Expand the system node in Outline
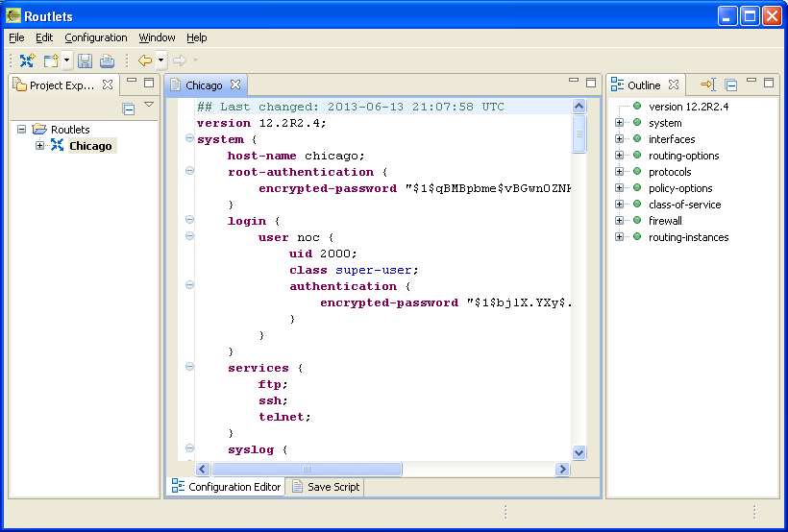 tap(619, 123)
